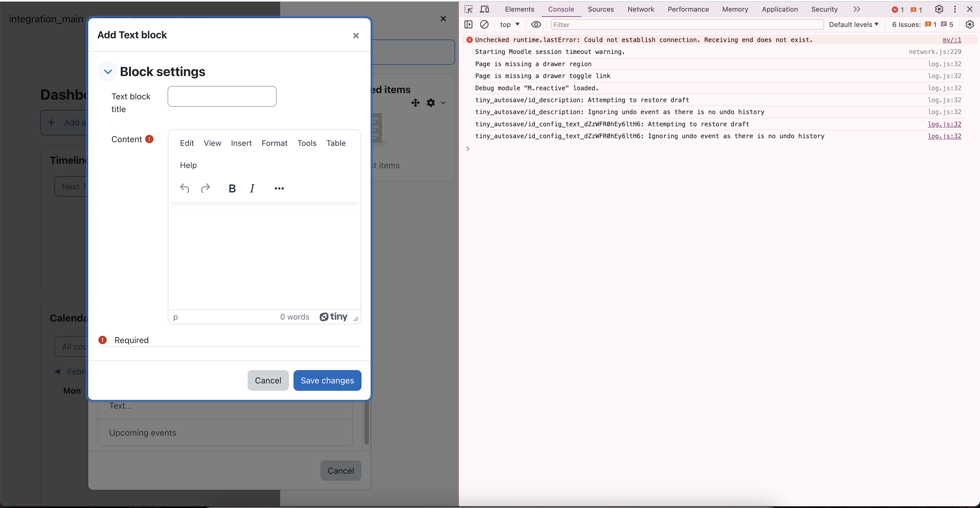Image resolution: width=980 pixels, height=508 pixels.
Task: Switch to the Network tab
Action: pyautogui.click(x=641, y=9)
